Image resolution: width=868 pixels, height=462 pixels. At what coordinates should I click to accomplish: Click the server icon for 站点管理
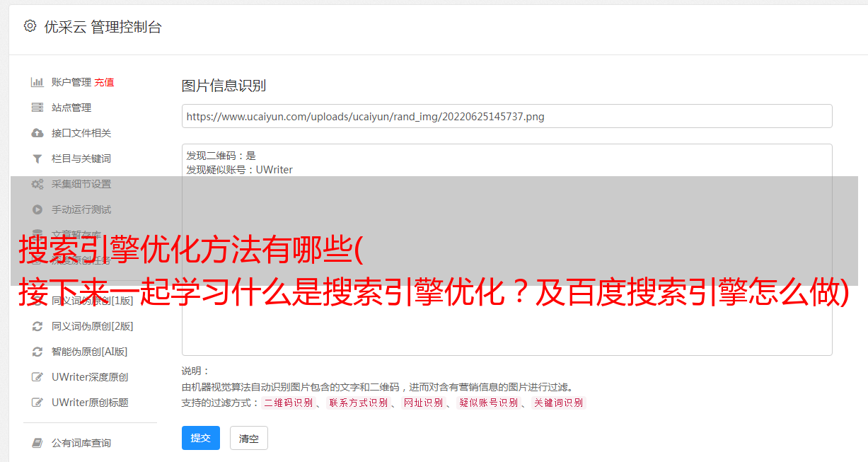click(37, 108)
